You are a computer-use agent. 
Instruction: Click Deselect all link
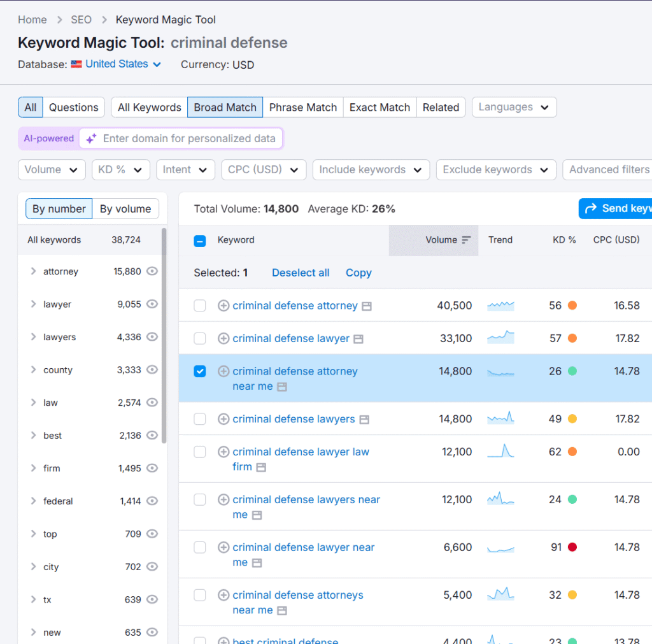(301, 273)
